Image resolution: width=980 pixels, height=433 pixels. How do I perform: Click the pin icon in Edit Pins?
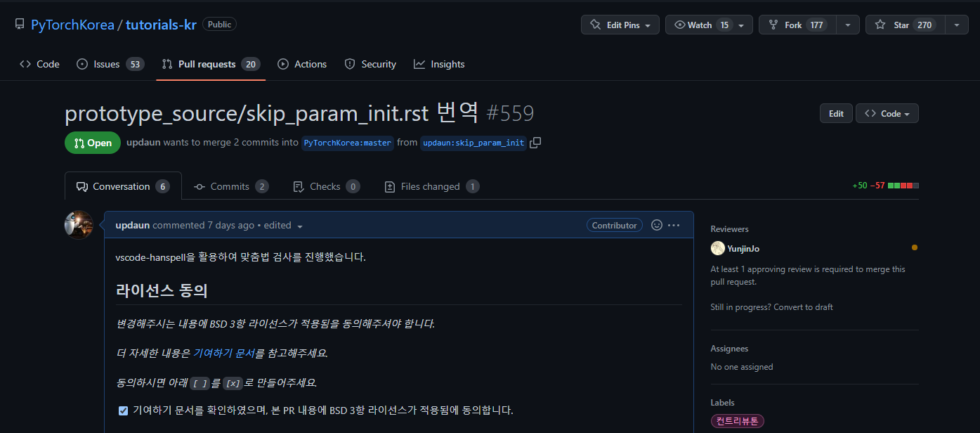[x=596, y=25]
